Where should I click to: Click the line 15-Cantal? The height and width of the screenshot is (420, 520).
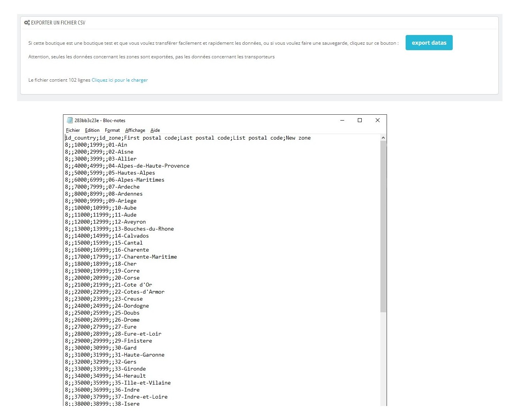[x=104, y=243]
